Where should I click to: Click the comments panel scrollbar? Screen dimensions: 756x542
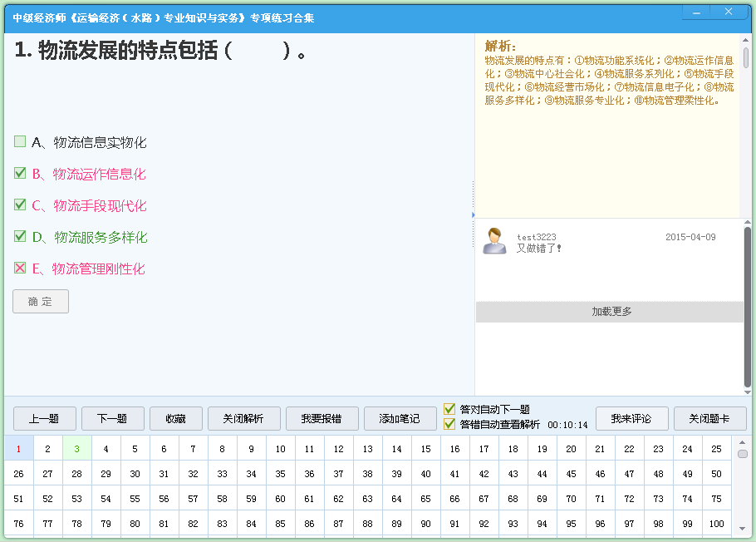[748, 307]
